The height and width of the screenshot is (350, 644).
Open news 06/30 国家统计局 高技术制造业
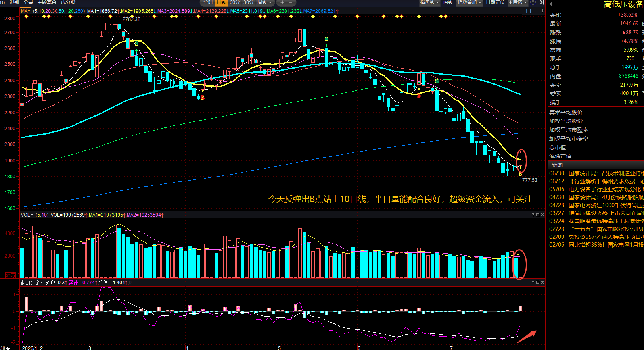coord(596,173)
